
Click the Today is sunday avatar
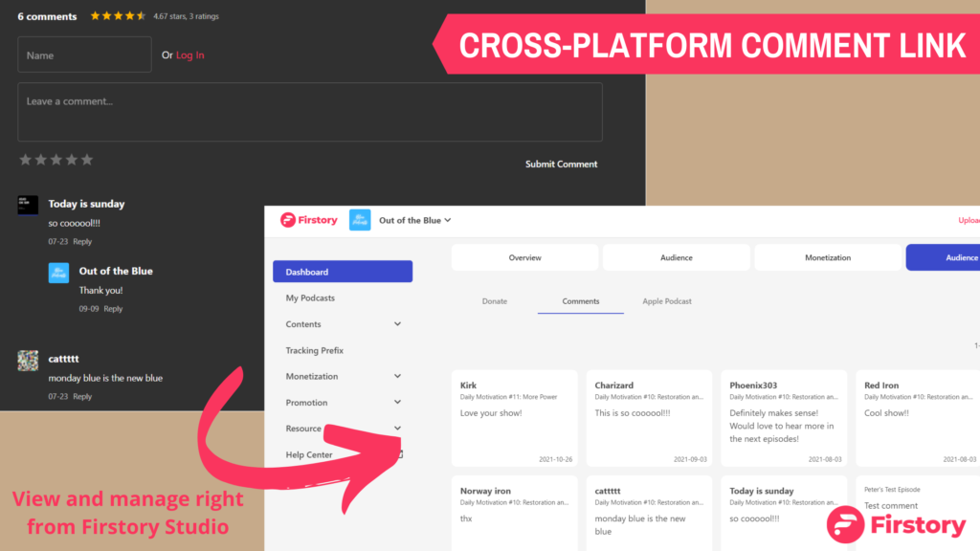(28, 205)
